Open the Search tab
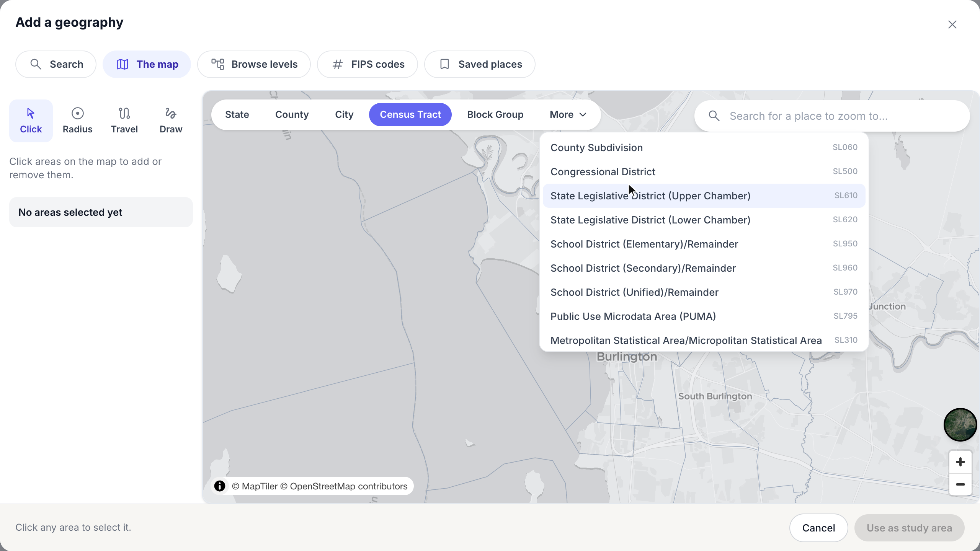Image resolution: width=980 pixels, height=551 pixels. click(56, 64)
